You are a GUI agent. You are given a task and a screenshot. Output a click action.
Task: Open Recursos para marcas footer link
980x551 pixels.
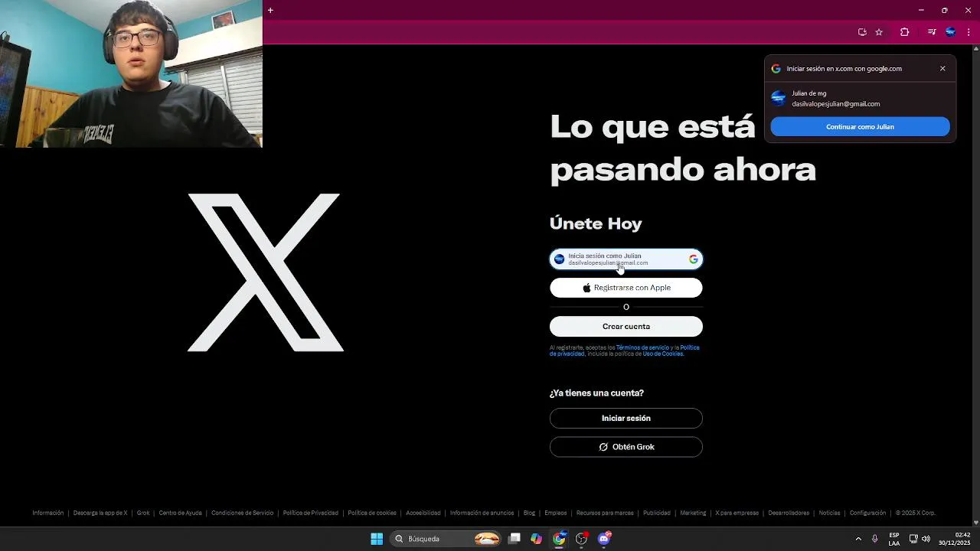(605, 513)
